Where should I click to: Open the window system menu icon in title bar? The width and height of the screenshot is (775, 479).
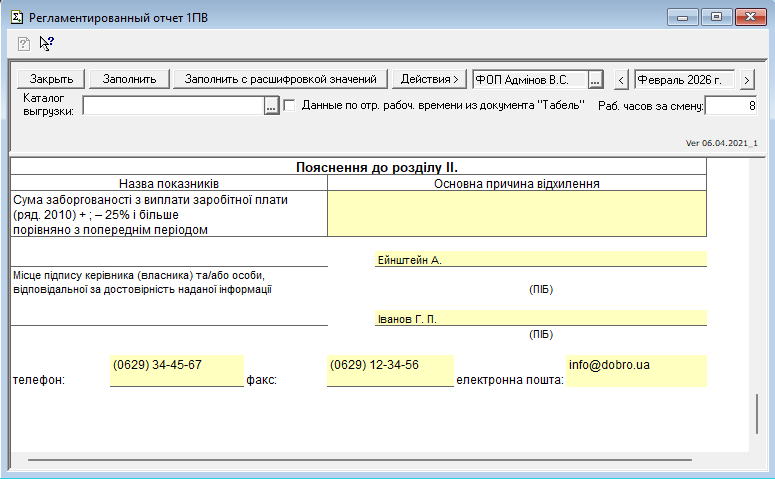click(14, 17)
